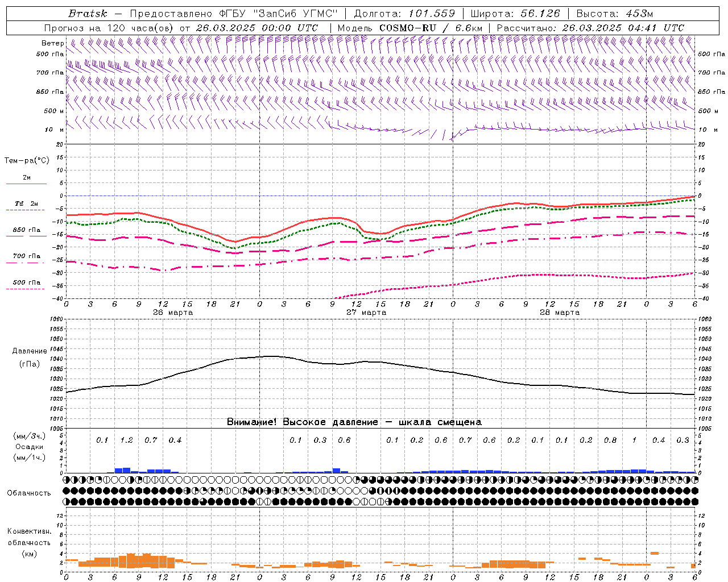Select the "10 м" wind level label beside "Ветер"
The height and width of the screenshot is (582, 728).
(55, 130)
